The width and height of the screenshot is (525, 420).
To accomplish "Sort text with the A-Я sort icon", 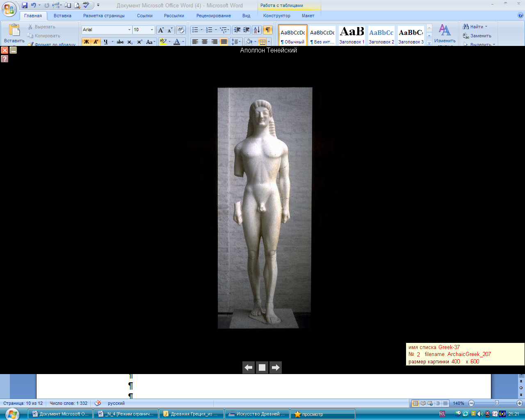I will point(257,30).
